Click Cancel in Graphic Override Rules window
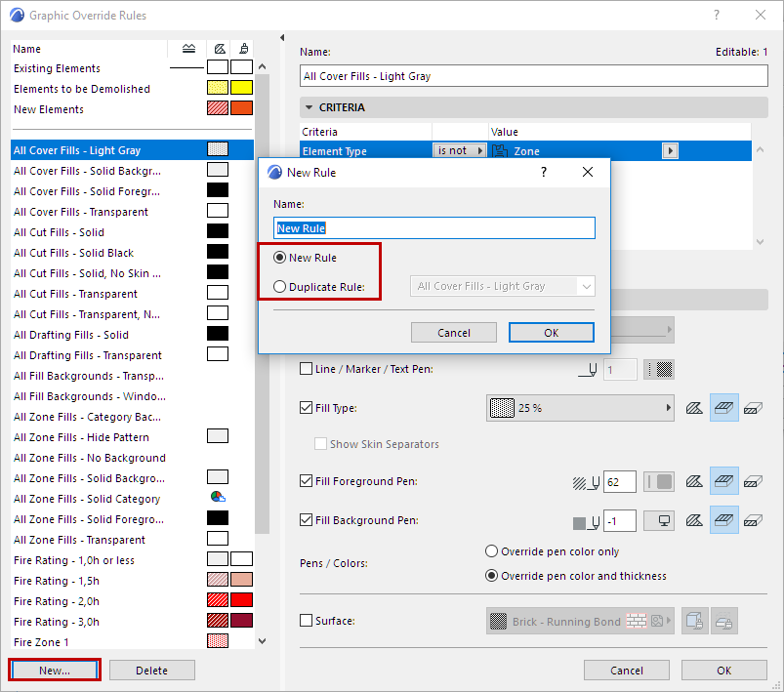Image resolution: width=784 pixels, height=692 pixels. 627,670
